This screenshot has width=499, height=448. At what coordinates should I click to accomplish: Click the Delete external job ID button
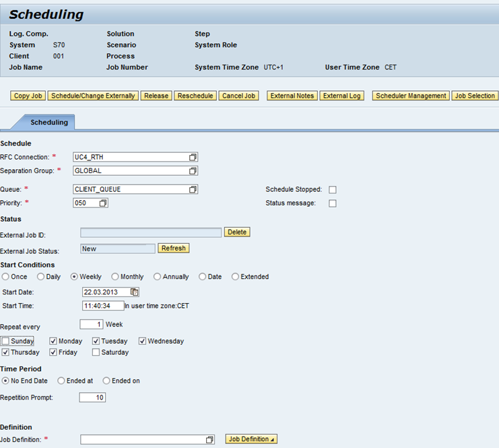pyautogui.click(x=237, y=232)
